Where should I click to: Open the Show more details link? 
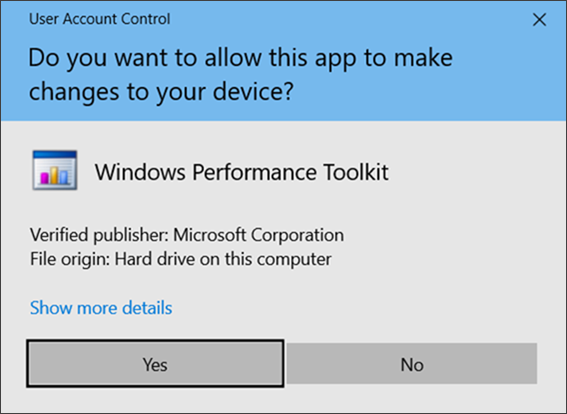click(101, 308)
